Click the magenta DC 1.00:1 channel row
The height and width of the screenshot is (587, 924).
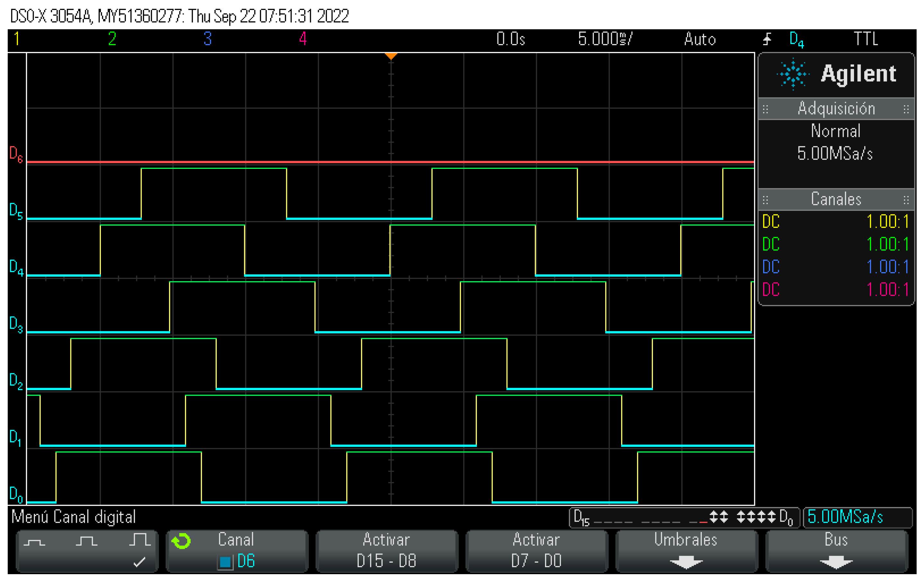click(836, 289)
